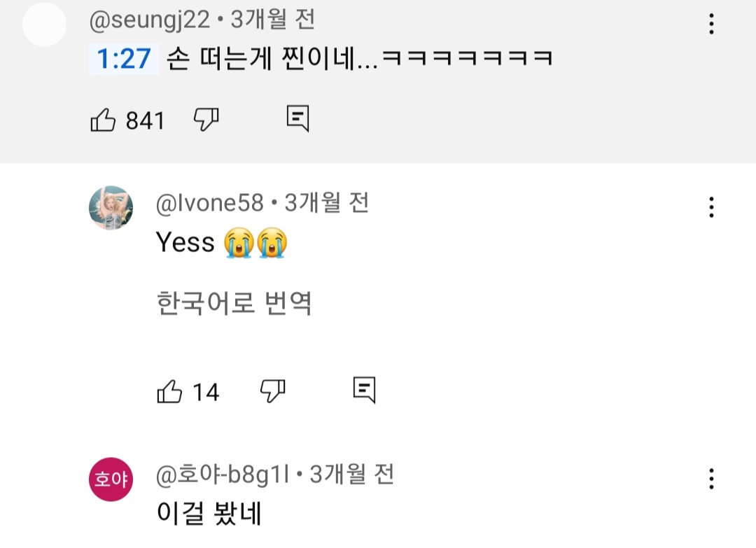The height and width of the screenshot is (548, 756).
Task: Reply to the @seungj22 comment
Action: [x=297, y=119]
